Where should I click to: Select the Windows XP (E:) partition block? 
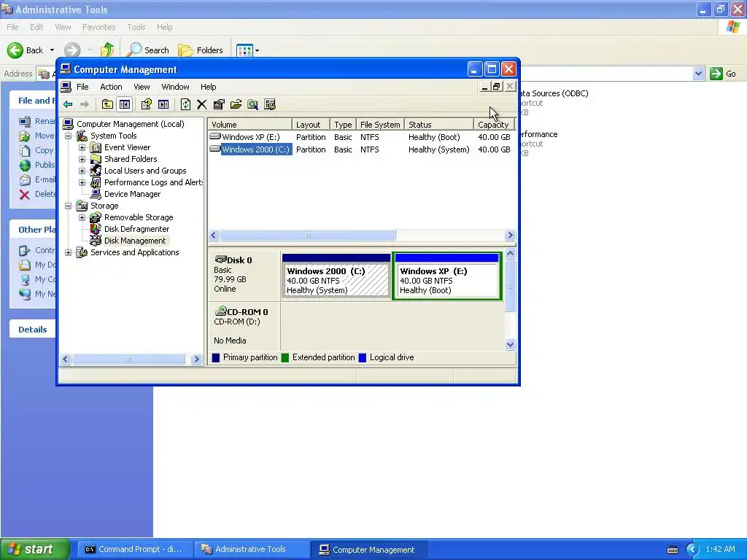coord(447,276)
